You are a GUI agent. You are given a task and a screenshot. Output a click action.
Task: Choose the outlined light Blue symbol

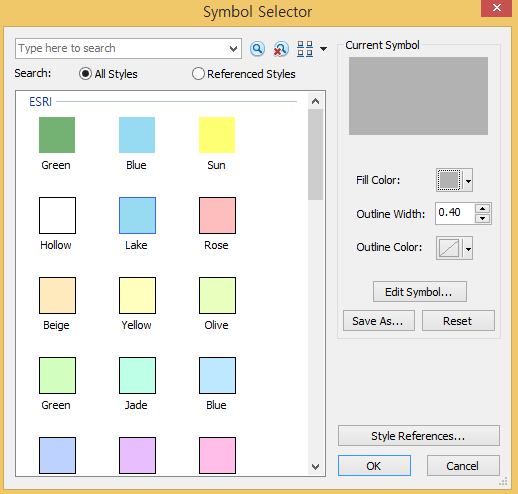coord(217,375)
